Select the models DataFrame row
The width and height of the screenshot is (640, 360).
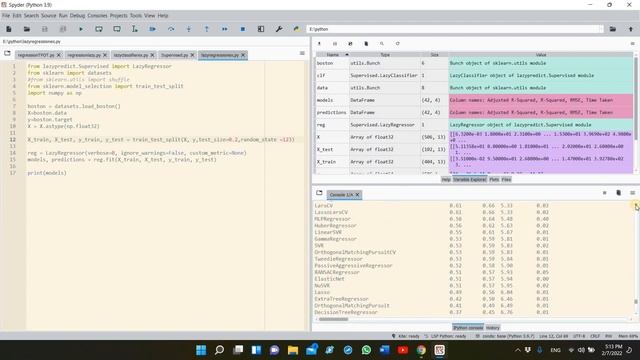point(474,100)
